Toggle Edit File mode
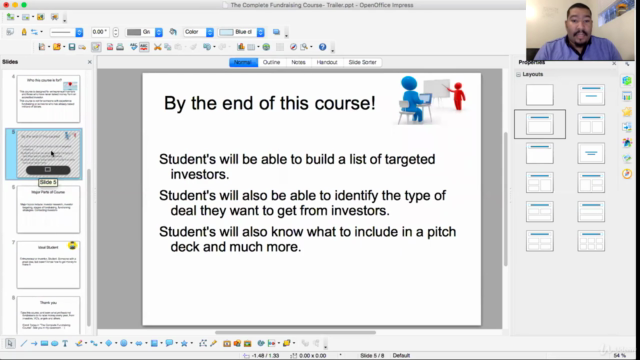The width and height of the screenshot is (640, 360). (x=96, y=47)
